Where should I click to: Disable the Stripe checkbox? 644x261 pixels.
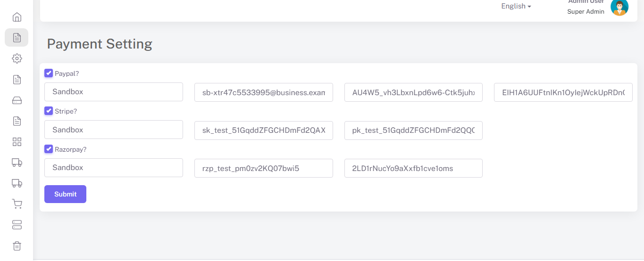[x=49, y=111]
